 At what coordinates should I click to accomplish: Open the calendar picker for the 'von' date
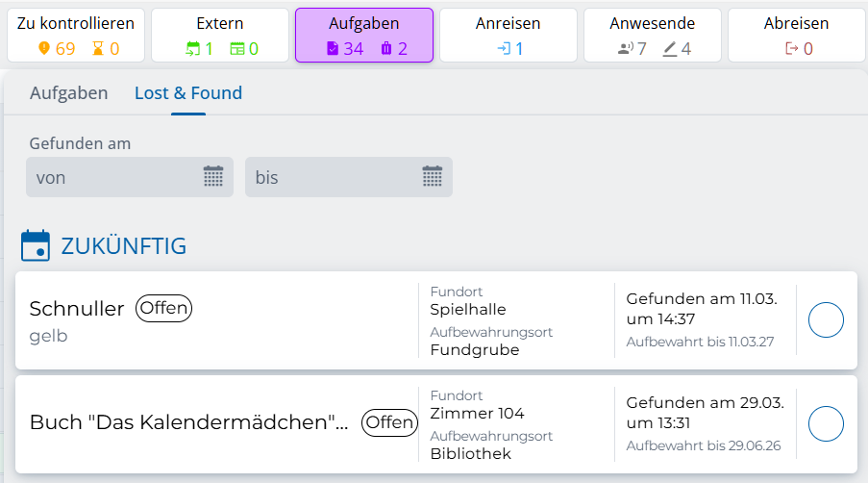[213, 177]
